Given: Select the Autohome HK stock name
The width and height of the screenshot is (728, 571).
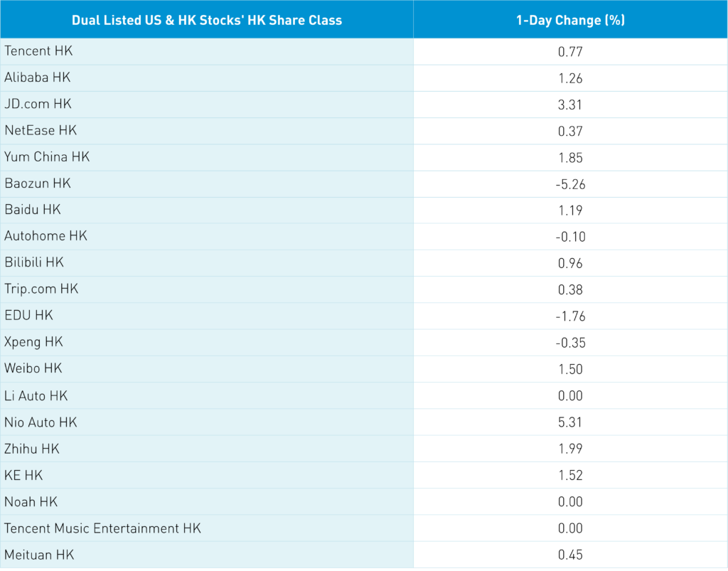Looking at the screenshot, I should coord(45,236).
